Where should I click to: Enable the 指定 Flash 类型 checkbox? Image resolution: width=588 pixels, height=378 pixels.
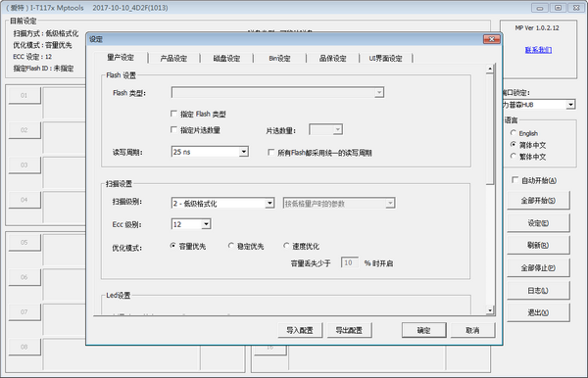point(173,114)
